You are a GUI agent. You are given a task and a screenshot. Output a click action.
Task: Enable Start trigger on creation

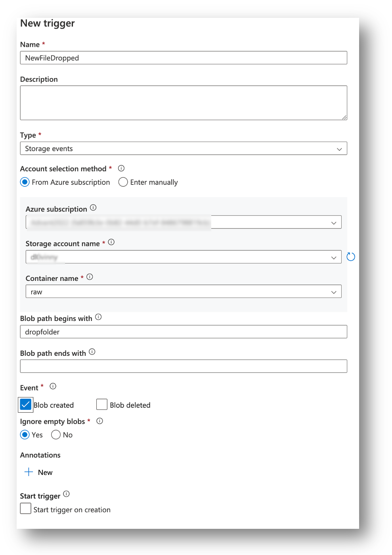pyautogui.click(x=25, y=508)
